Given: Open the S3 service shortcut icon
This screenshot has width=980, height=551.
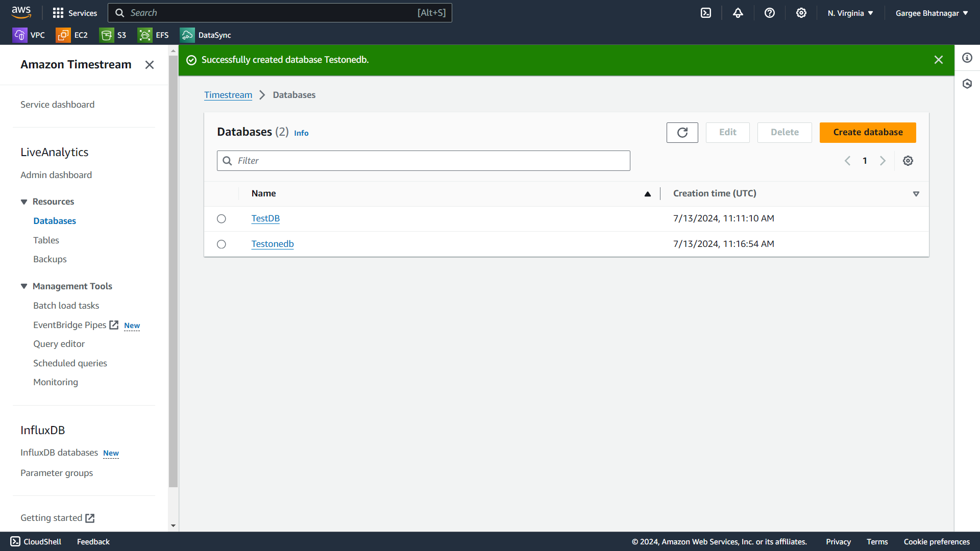Looking at the screenshot, I should (107, 35).
